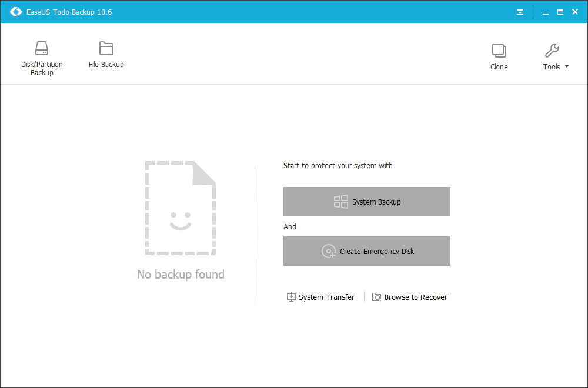
Task: Click the Browse to Recover folder-search icon
Action: coord(377,297)
